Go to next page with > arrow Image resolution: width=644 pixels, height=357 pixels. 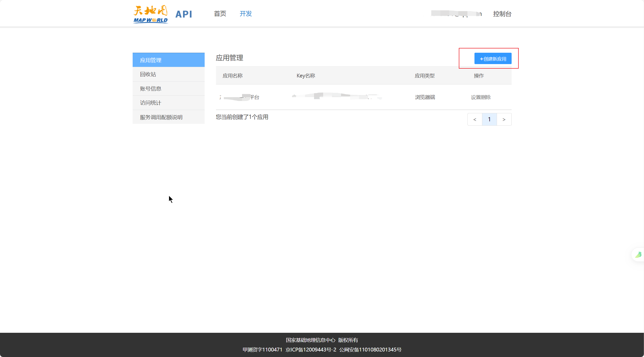tap(504, 119)
